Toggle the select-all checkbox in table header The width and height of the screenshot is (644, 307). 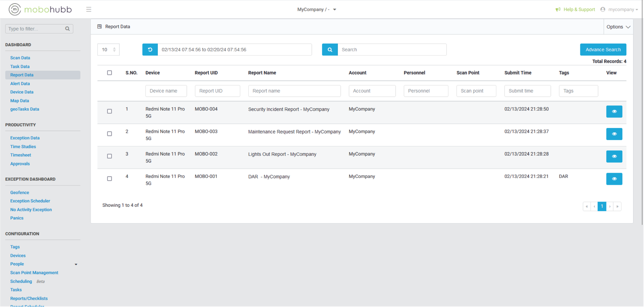pyautogui.click(x=109, y=73)
